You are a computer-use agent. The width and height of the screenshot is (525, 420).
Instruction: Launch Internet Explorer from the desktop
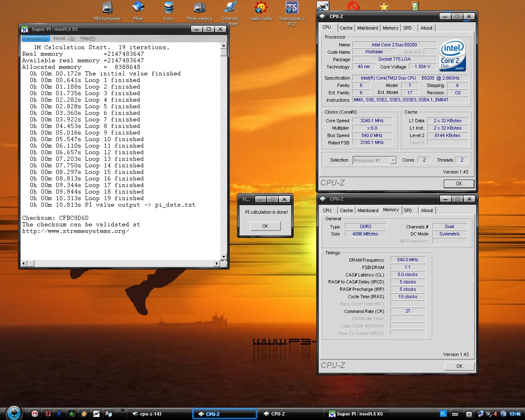tap(230, 12)
